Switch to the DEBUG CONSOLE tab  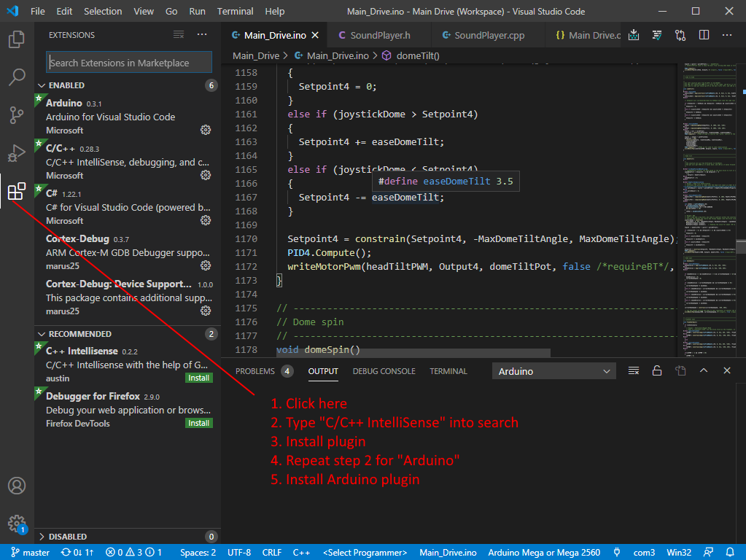pos(384,371)
